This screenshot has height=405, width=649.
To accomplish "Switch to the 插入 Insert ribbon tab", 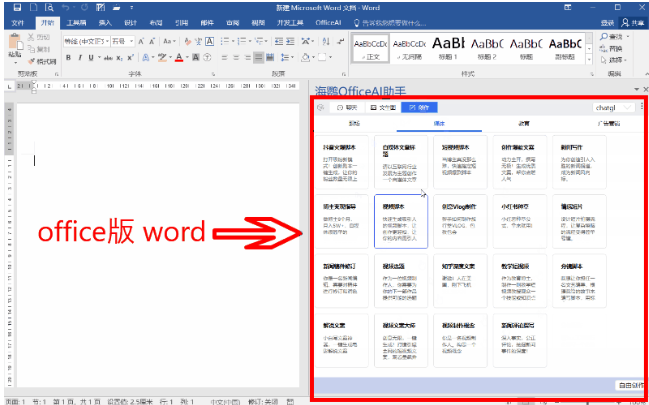I will coord(105,23).
